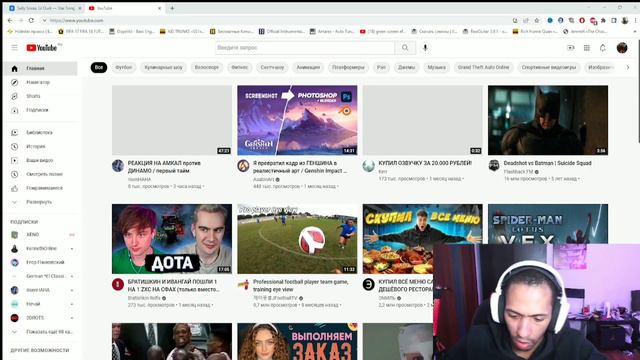
Task: Open account avatar menu on YouTube
Action: tap(622, 48)
